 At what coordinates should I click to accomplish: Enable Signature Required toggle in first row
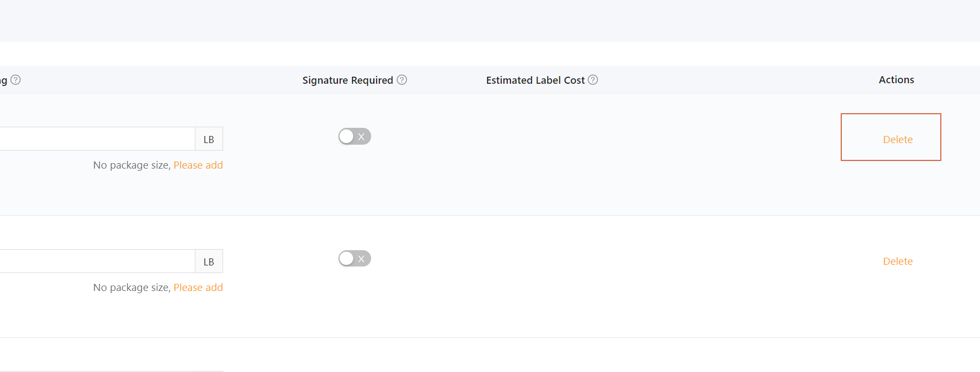[355, 137]
